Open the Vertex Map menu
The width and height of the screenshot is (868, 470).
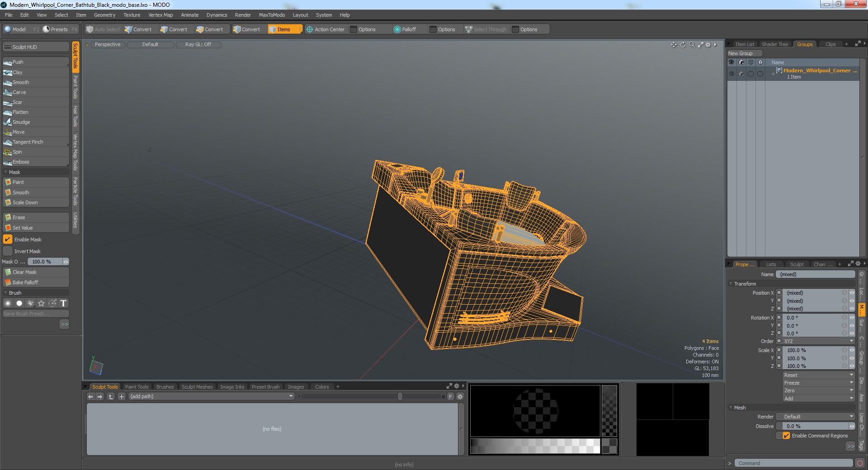click(160, 15)
